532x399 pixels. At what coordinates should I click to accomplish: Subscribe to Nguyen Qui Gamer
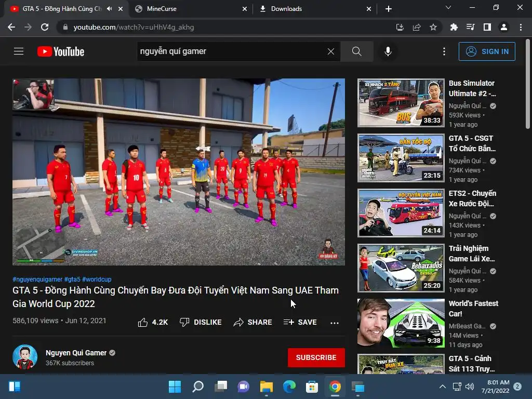point(316,357)
